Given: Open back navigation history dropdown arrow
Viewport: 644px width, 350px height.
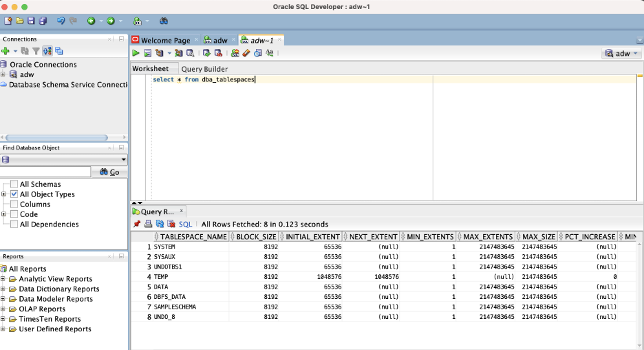Looking at the screenshot, I should [x=101, y=21].
